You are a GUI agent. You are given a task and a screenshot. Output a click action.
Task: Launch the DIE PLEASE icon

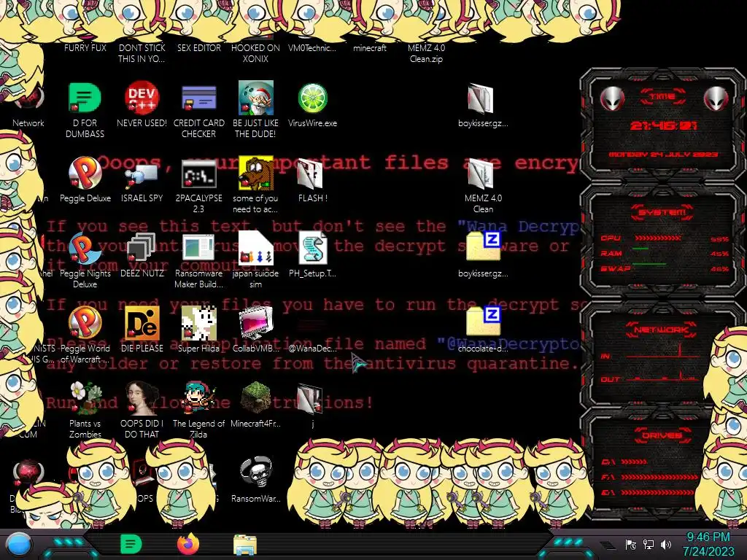click(x=142, y=324)
